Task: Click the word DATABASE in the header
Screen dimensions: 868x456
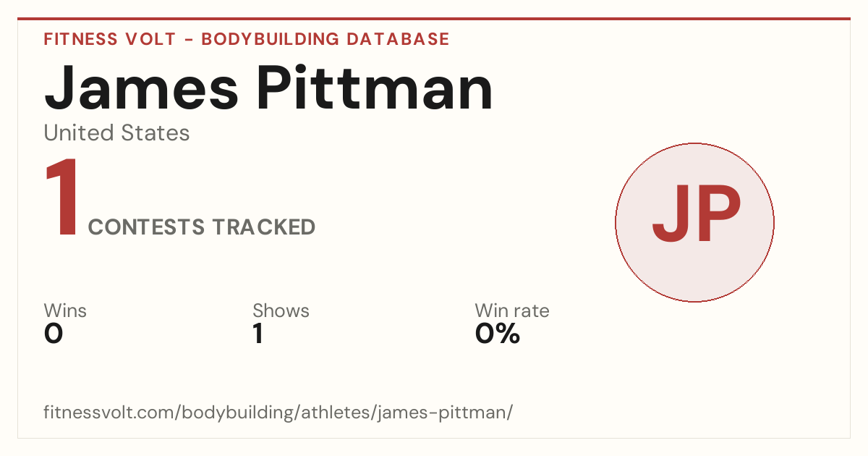Action: (398, 39)
